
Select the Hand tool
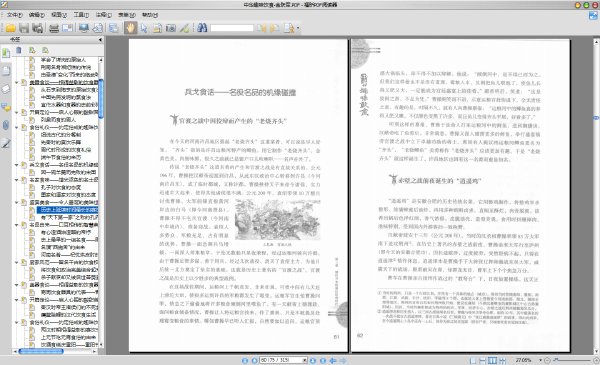pyautogui.click(x=130, y=28)
